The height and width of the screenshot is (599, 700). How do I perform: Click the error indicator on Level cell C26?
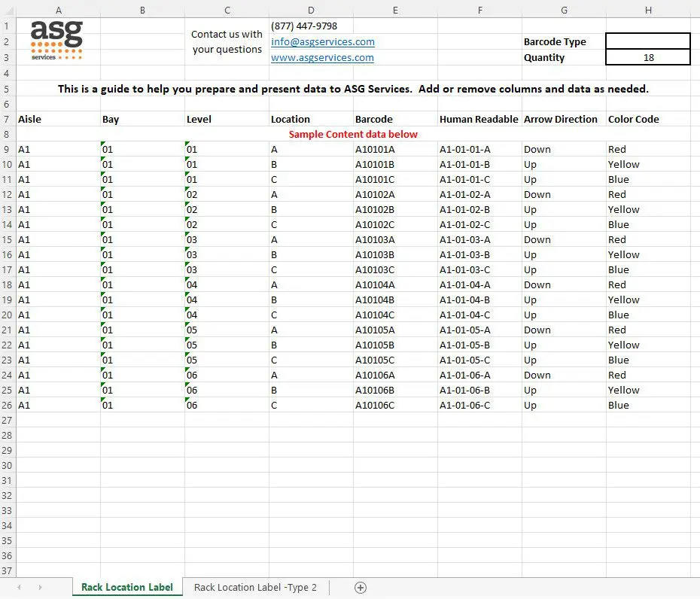coord(187,401)
